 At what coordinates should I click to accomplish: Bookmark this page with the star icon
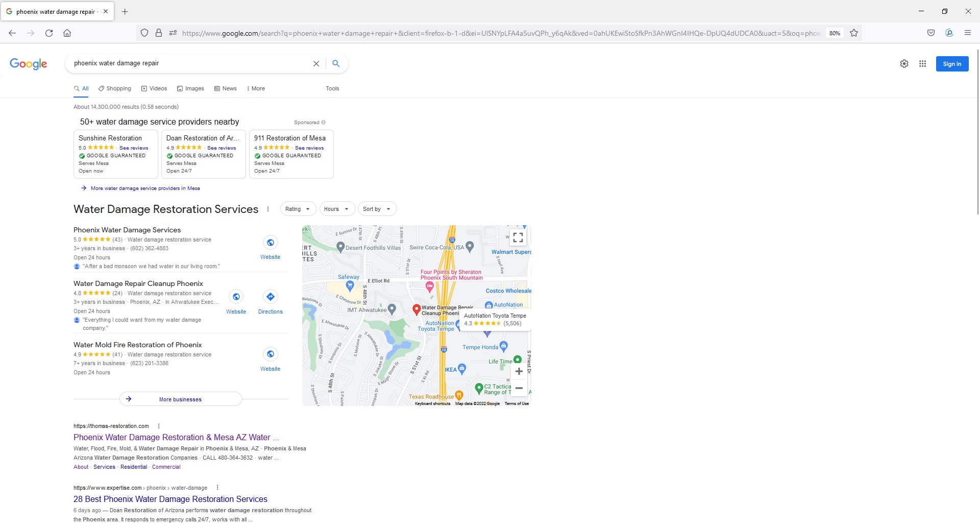pos(854,33)
